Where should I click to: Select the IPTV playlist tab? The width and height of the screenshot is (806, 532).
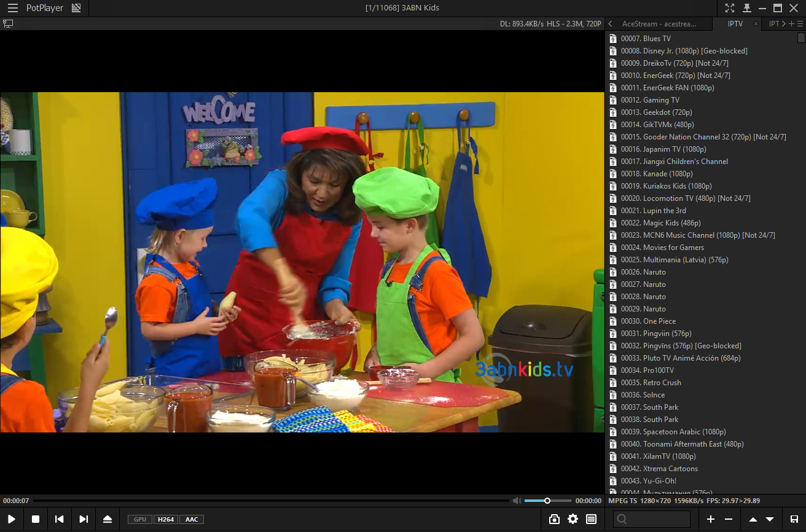(735, 24)
